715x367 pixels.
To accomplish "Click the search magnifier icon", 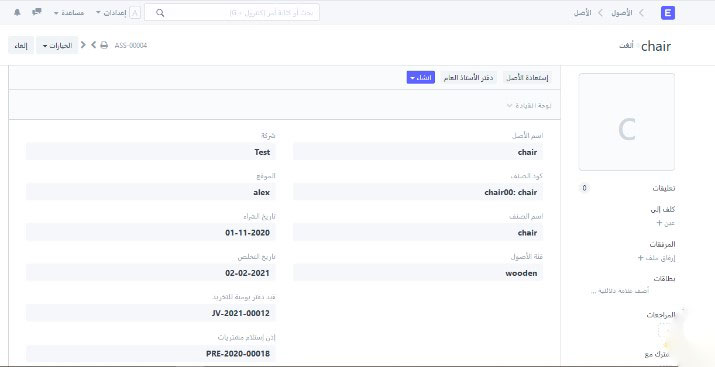I will (x=160, y=13).
